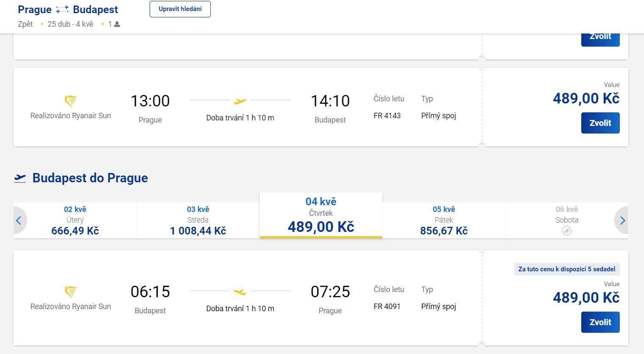The height and width of the screenshot is (354, 644).
Task: Click the no-flight icon under 06 kvě Sobota
Action: (566, 231)
